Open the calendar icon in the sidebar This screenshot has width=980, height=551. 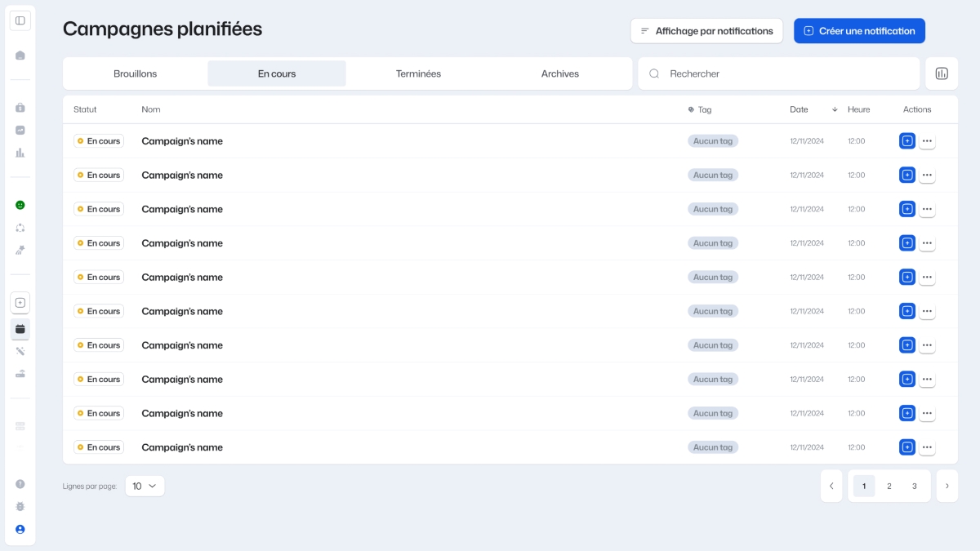coord(20,329)
